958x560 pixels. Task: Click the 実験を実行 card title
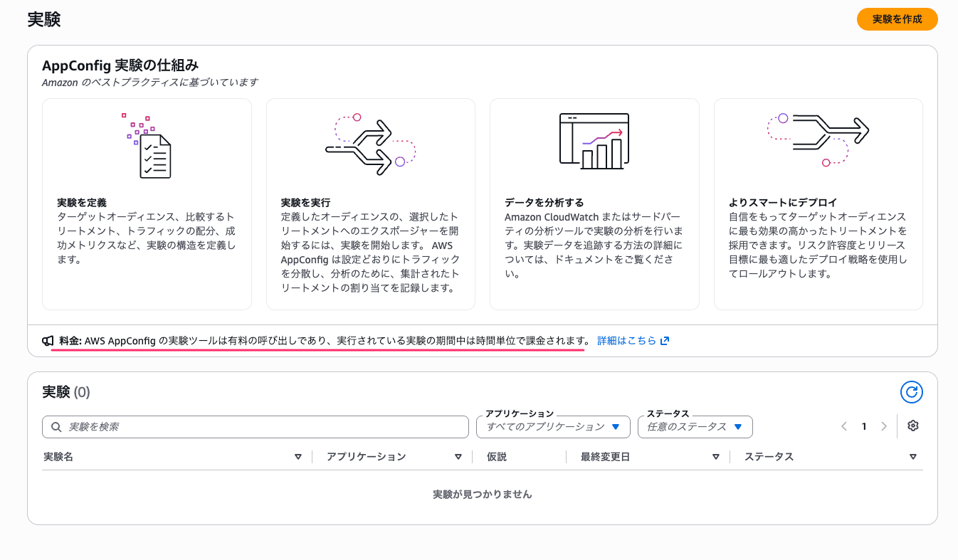[x=305, y=203]
